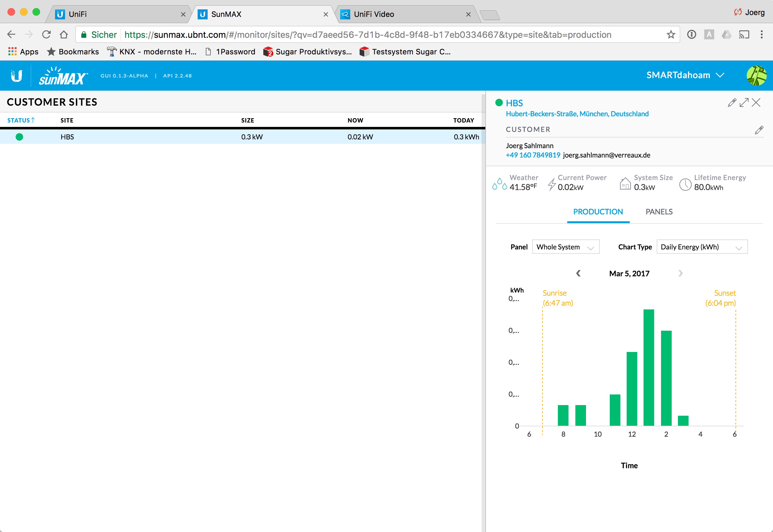The image size is (773, 532).
Task: Sort sites by STATUS column
Action: (21, 120)
